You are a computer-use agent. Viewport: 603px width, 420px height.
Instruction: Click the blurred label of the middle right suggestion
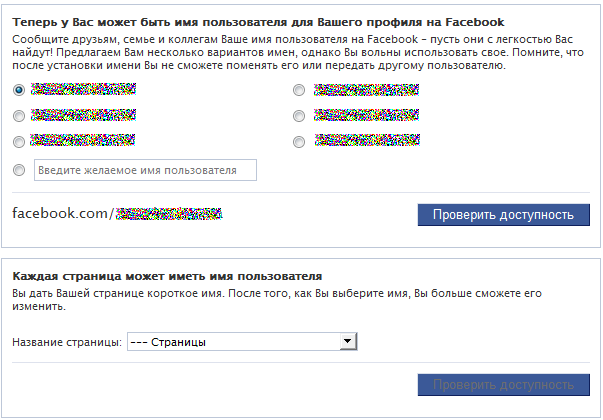pyautogui.click(x=366, y=115)
